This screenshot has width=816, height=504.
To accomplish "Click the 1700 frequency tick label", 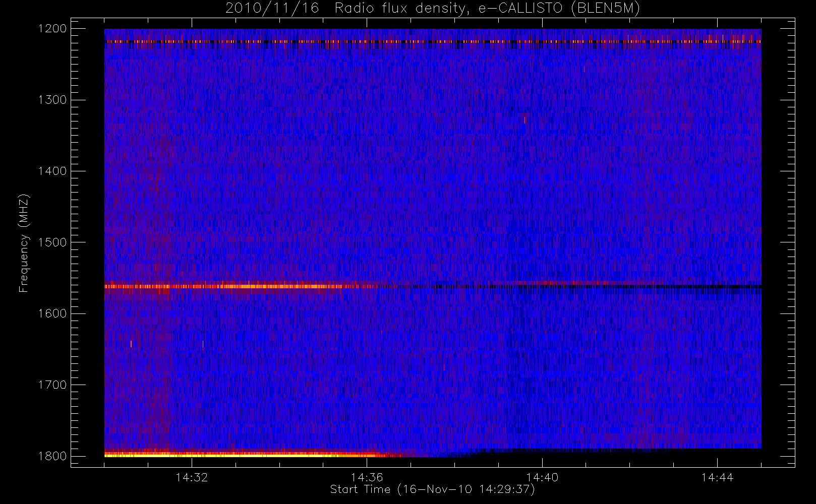I will [x=52, y=385].
